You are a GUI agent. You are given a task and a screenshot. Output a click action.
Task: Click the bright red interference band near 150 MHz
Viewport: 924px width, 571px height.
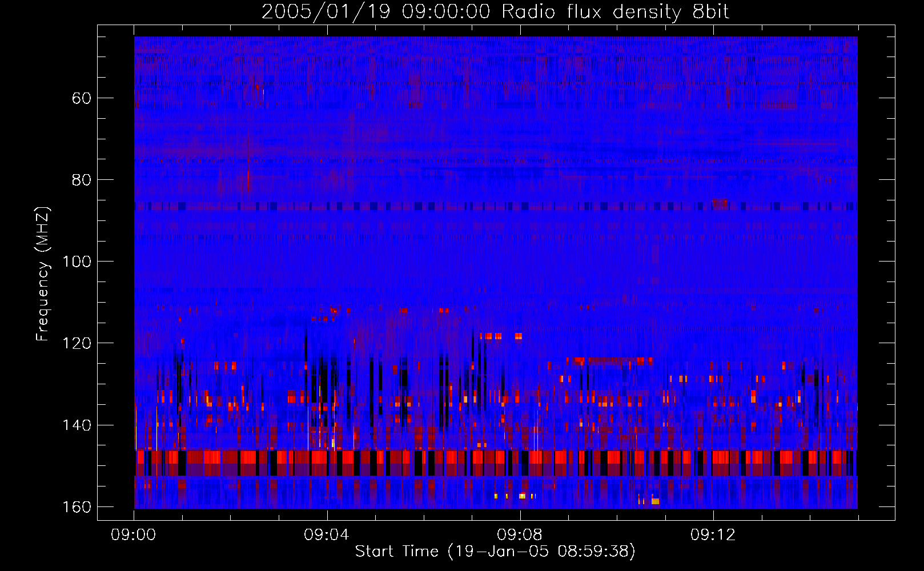496,463
